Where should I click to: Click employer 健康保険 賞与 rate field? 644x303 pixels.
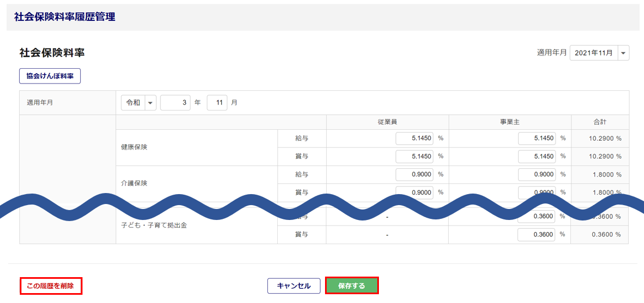tap(536, 157)
